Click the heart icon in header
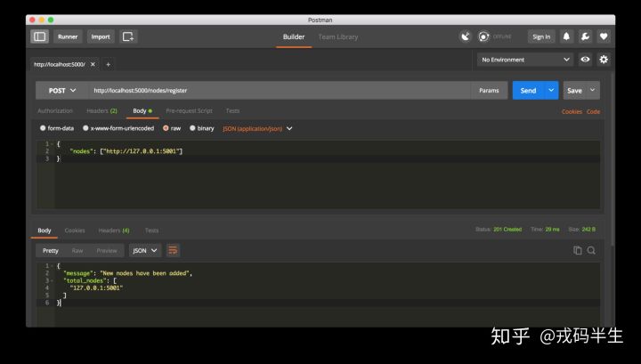Image resolution: width=641 pixels, height=364 pixels. (604, 36)
